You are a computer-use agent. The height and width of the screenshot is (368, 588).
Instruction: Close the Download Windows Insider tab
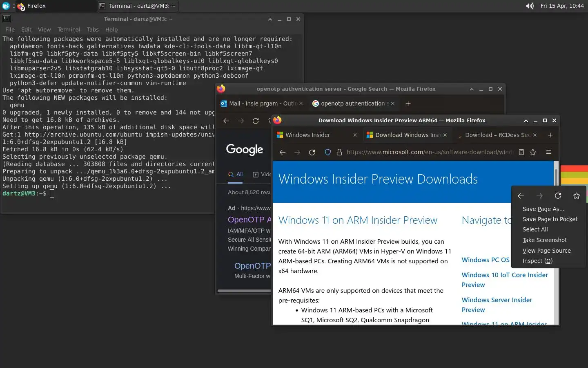pyautogui.click(x=445, y=135)
